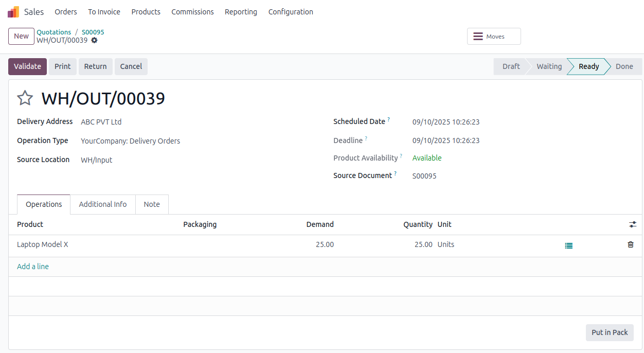Open detailed operations icon on Laptop Model X line
This screenshot has height=353, width=644.
tap(568, 245)
